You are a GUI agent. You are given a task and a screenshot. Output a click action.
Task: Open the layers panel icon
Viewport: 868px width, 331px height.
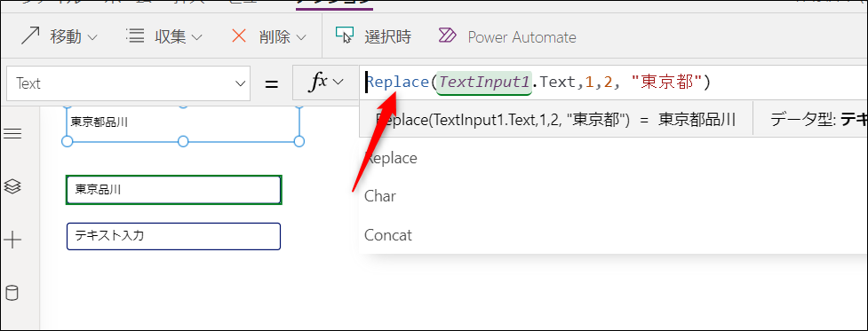coord(12,186)
